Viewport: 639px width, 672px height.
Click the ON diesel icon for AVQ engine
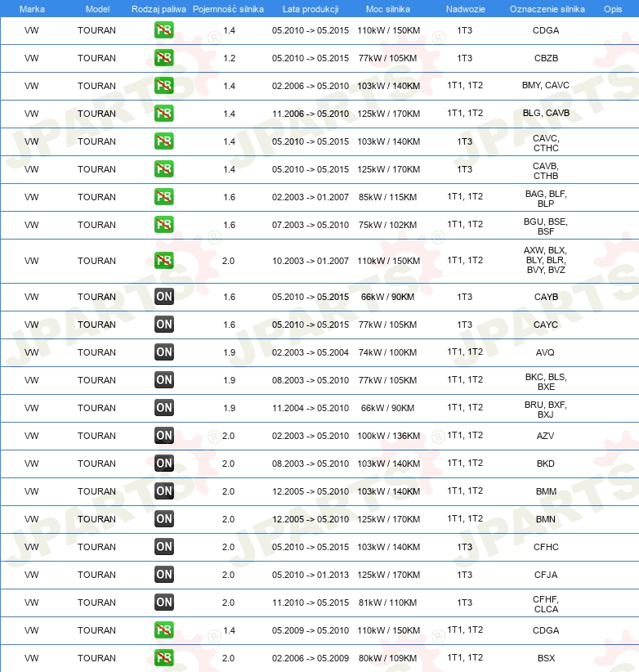coord(164,352)
